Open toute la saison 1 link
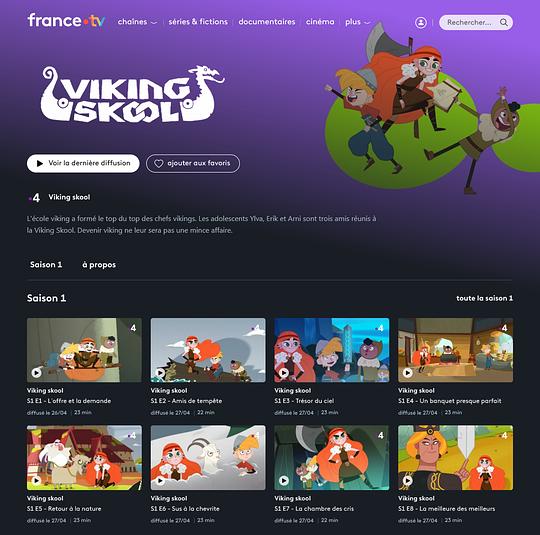Image resolution: width=540 pixels, height=535 pixels. (x=484, y=298)
